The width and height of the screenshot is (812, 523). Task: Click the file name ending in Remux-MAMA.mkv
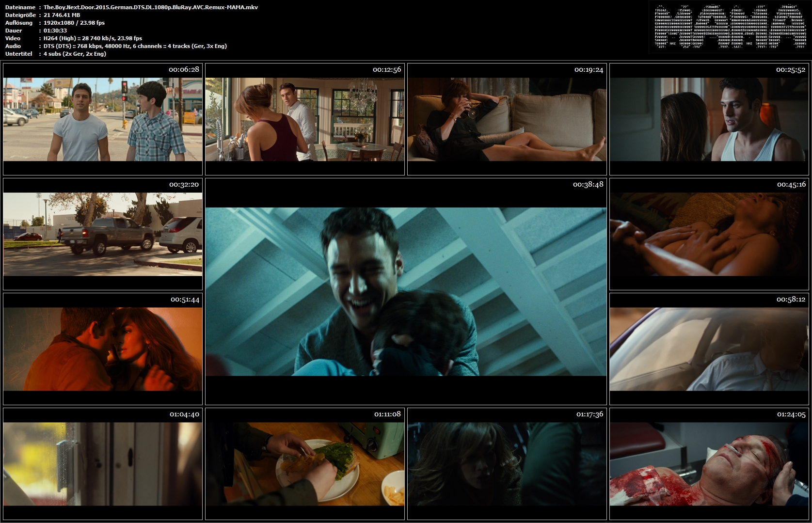151,7
